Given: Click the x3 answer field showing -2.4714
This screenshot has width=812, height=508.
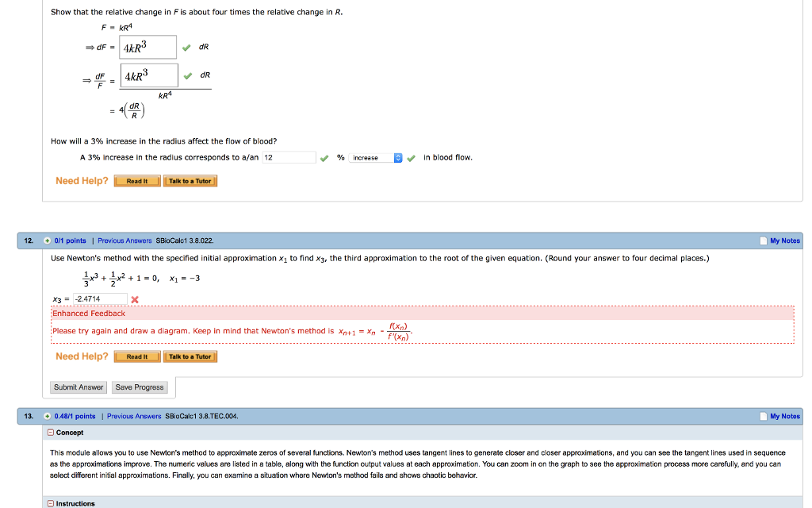Looking at the screenshot, I should (x=100, y=299).
